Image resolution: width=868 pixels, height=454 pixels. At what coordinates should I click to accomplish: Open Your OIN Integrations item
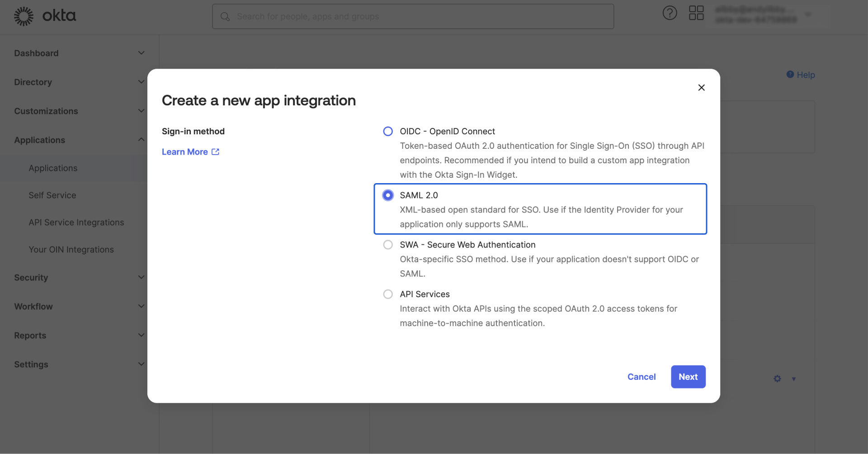point(71,250)
